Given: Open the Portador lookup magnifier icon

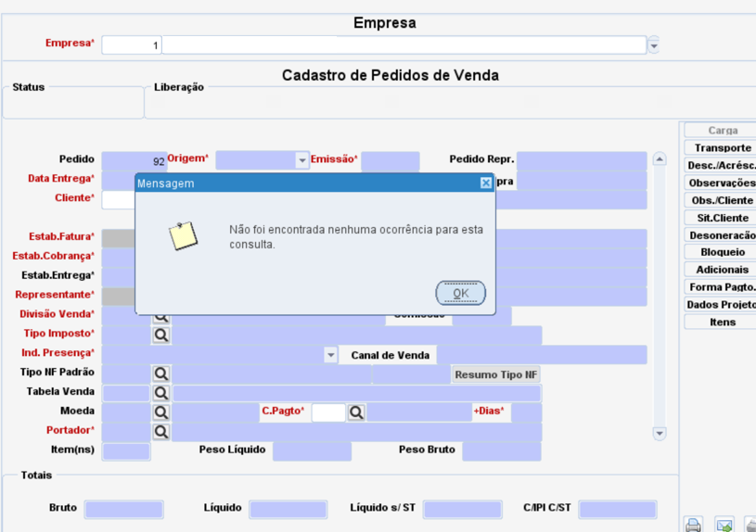Looking at the screenshot, I should [161, 431].
